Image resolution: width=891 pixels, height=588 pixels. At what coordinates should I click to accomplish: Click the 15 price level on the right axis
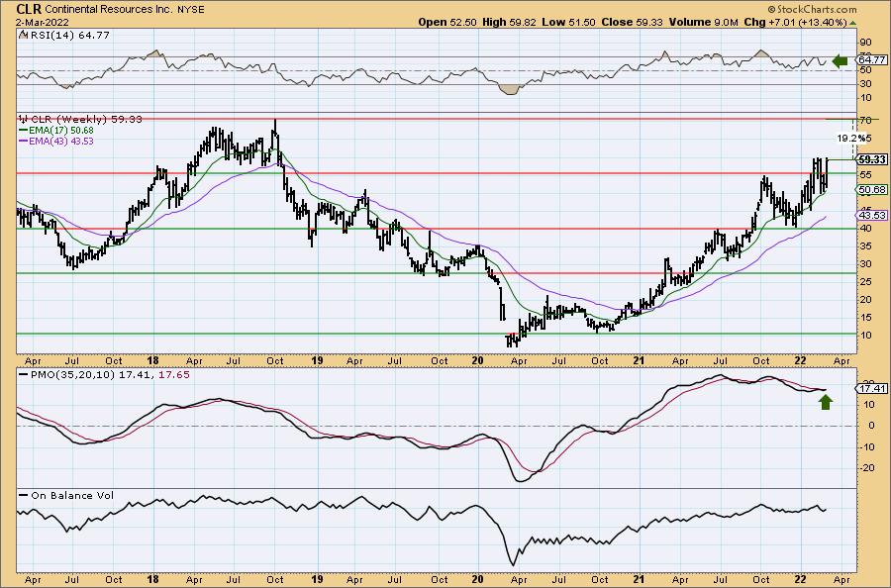(x=866, y=317)
